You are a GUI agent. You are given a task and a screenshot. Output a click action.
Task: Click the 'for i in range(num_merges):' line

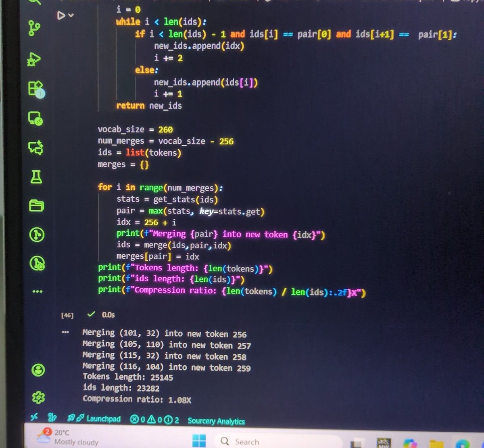point(161,187)
